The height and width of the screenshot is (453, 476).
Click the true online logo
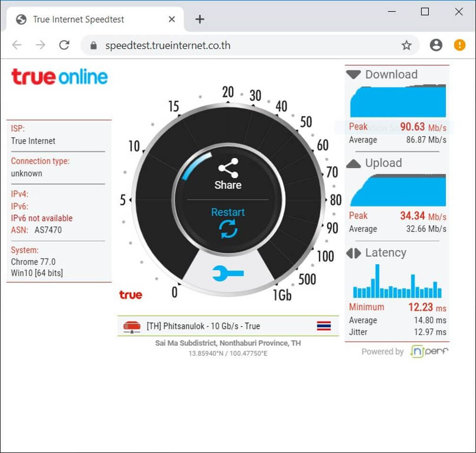coord(59,76)
